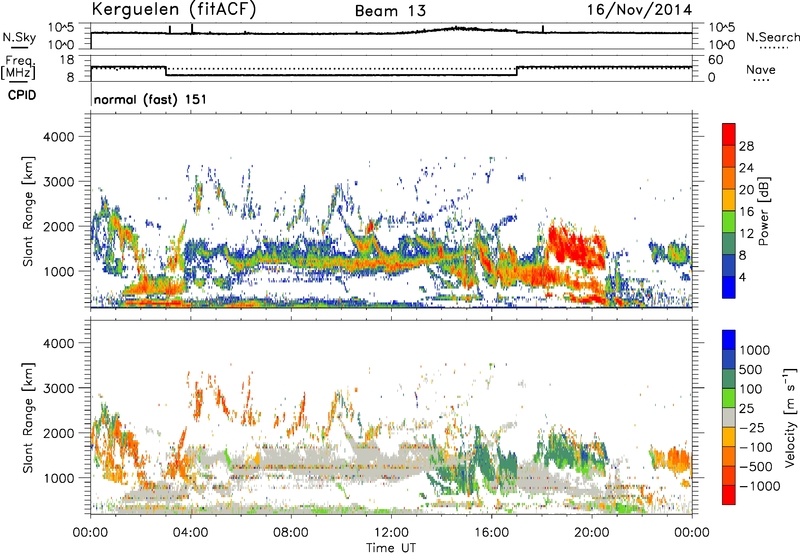
Task: Click the "3000" tick on the velocity panel
Action: pos(58,388)
